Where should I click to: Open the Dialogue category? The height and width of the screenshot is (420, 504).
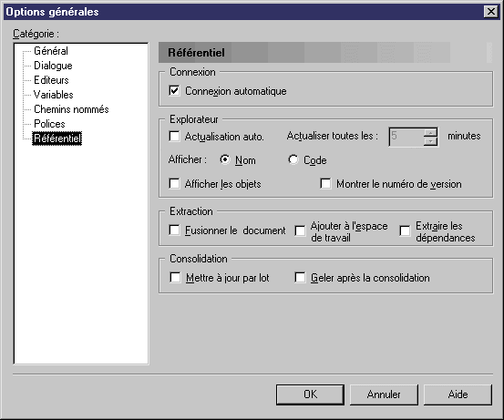coord(53,66)
